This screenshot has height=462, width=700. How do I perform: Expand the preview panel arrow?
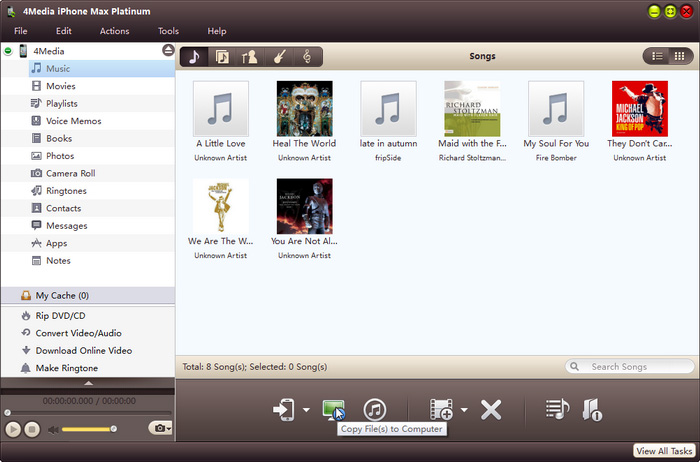point(88,383)
